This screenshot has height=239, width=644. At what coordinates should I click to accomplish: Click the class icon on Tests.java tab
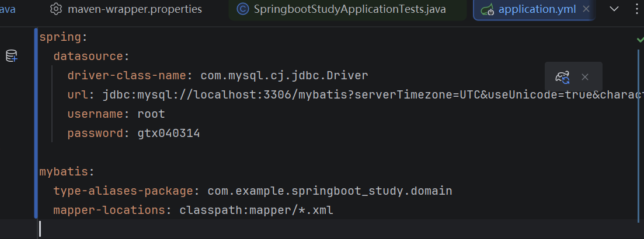tap(243, 9)
